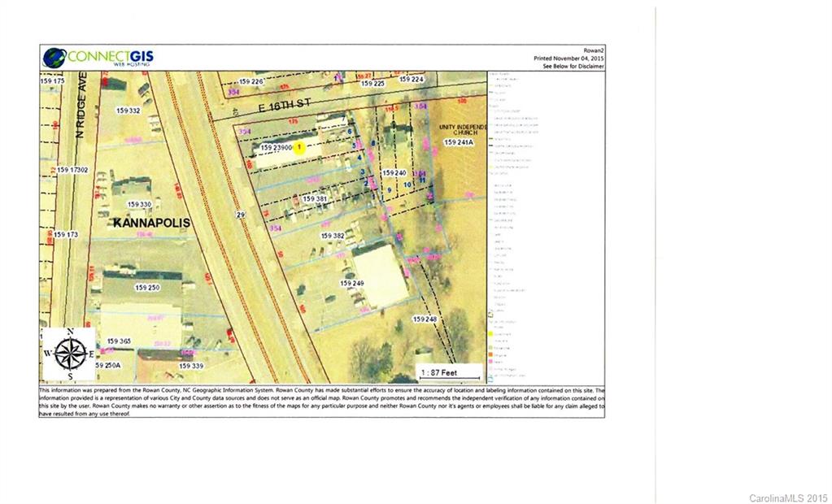
Task: Select parcel label 159 330
Action: [x=139, y=204]
